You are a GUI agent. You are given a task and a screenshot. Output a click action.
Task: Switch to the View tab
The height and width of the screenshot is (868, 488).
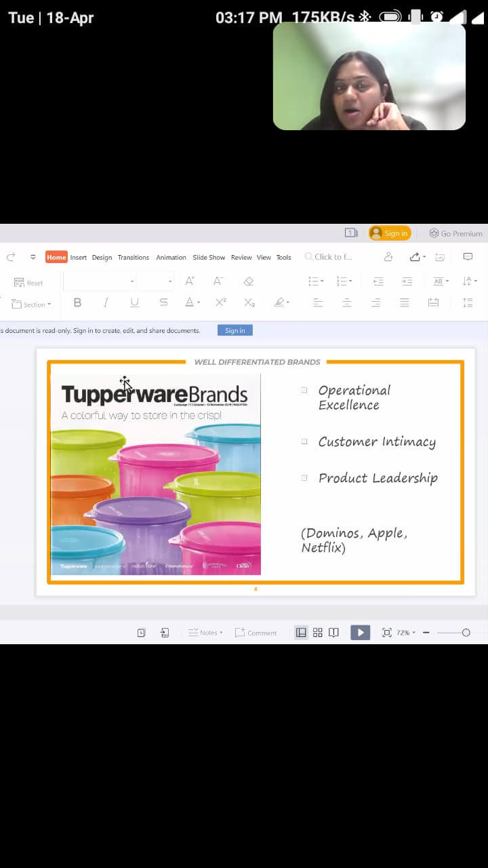(x=264, y=257)
